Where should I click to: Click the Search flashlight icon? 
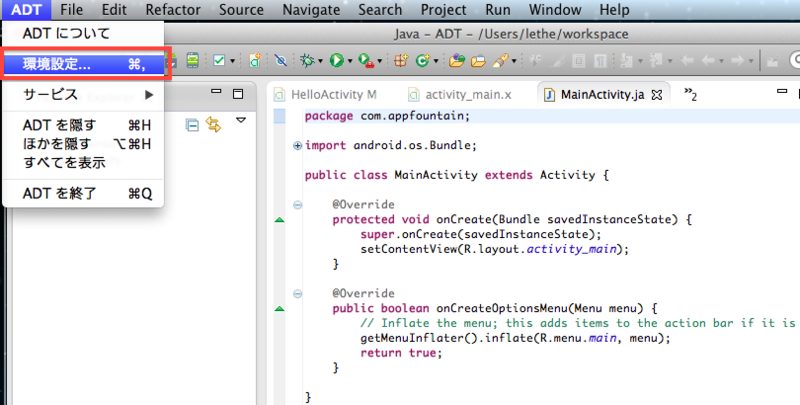[501, 61]
